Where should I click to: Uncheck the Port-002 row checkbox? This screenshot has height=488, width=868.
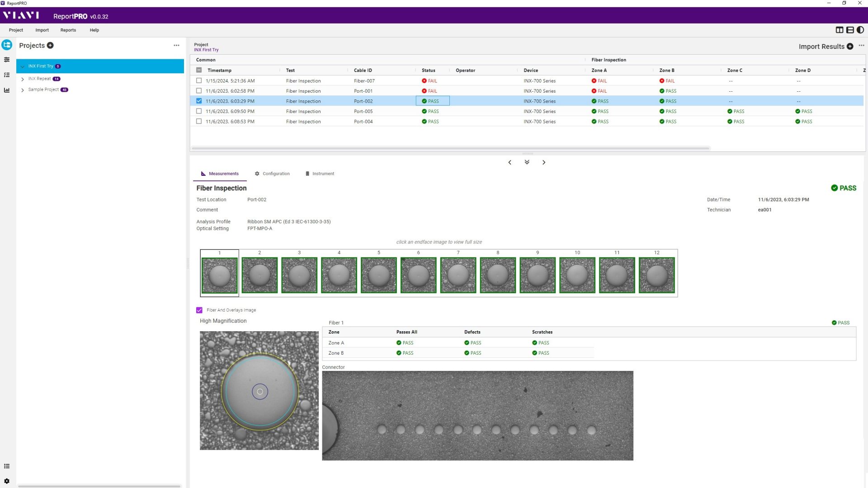click(x=199, y=101)
